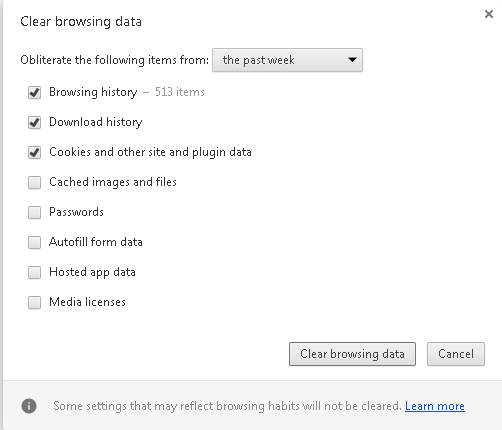Enable Cached images and files
This screenshot has height=430, width=502.
point(34,182)
